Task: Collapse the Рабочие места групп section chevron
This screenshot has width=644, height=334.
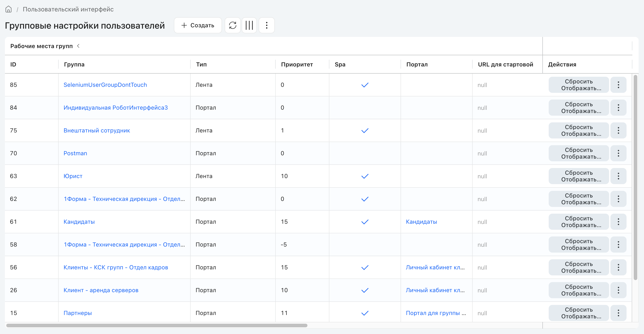Action: pyautogui.click(x=78, y=46)
